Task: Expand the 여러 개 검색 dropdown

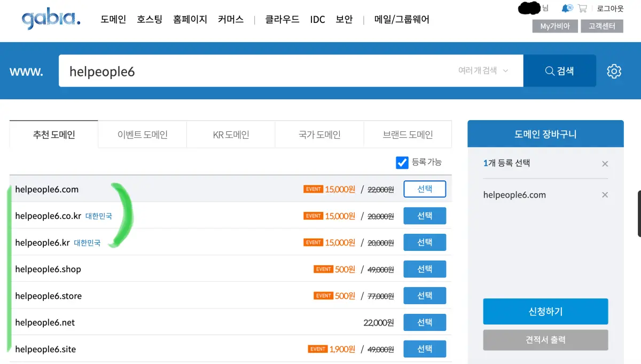Action: (x=483, y=70)
